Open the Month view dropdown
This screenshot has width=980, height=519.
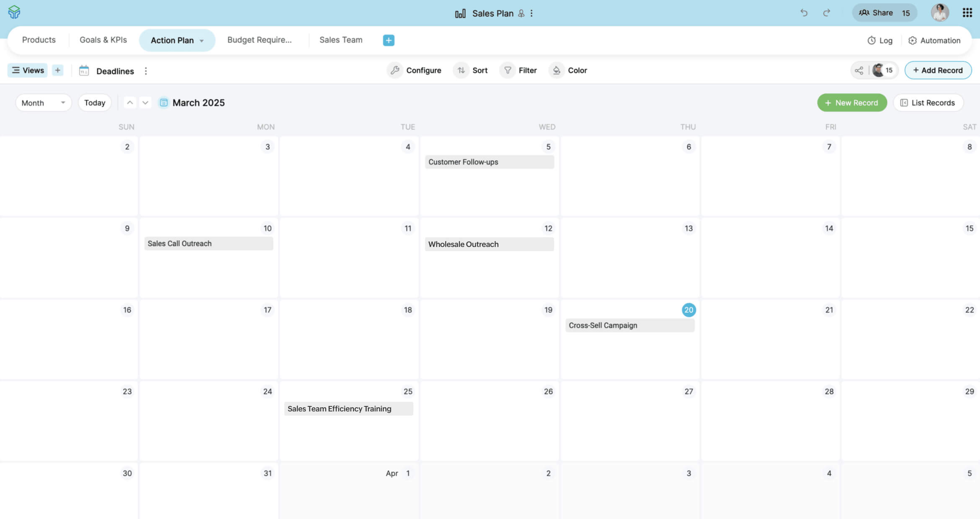(x=43, y=103)
